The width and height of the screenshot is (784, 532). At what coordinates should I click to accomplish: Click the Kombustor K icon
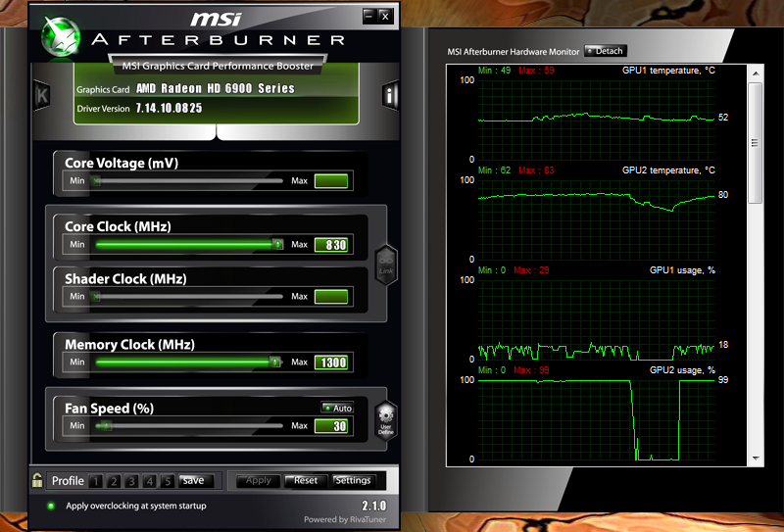pos(41,95)
